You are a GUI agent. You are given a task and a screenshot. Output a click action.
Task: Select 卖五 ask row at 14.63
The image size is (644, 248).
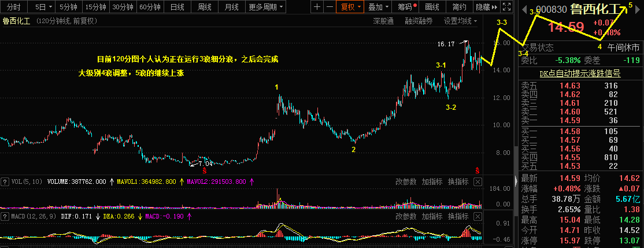pyautogui.click(x=580, y=86)
